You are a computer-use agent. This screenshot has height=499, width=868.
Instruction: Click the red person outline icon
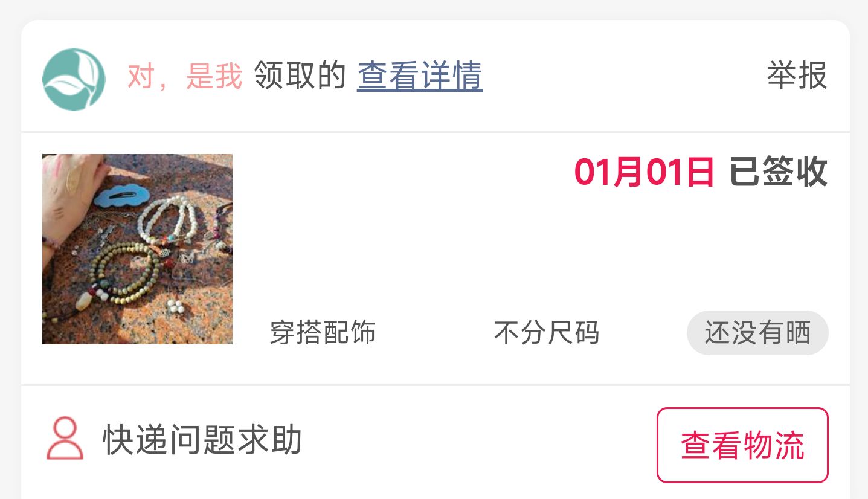pyautogui.click(x=65, y=438)
